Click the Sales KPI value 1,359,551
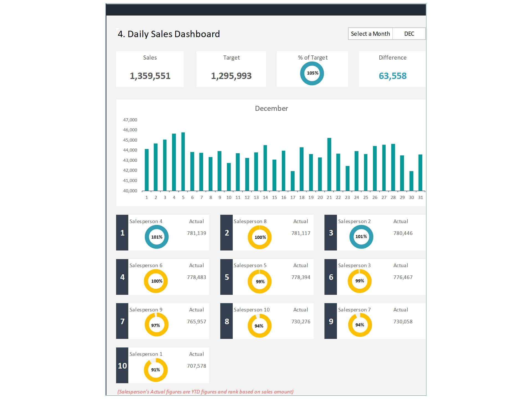The height and width of the screenshot is (399, 532). point(150,75)
